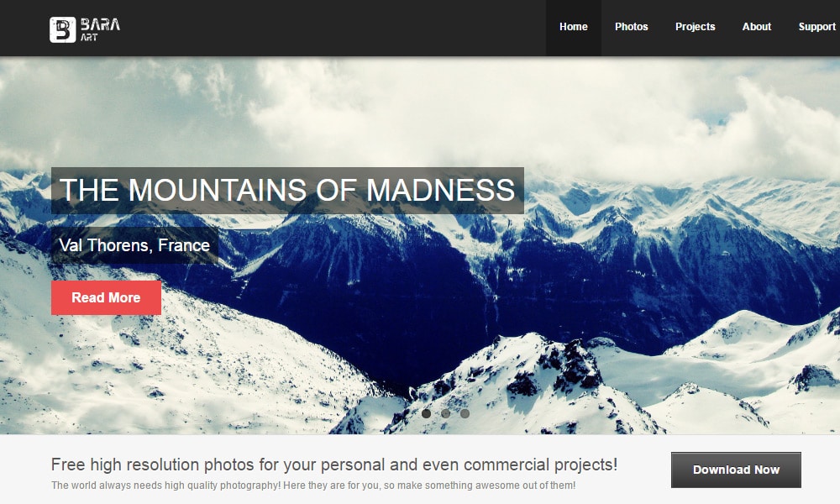Open the About menu item

click(757, 28)
